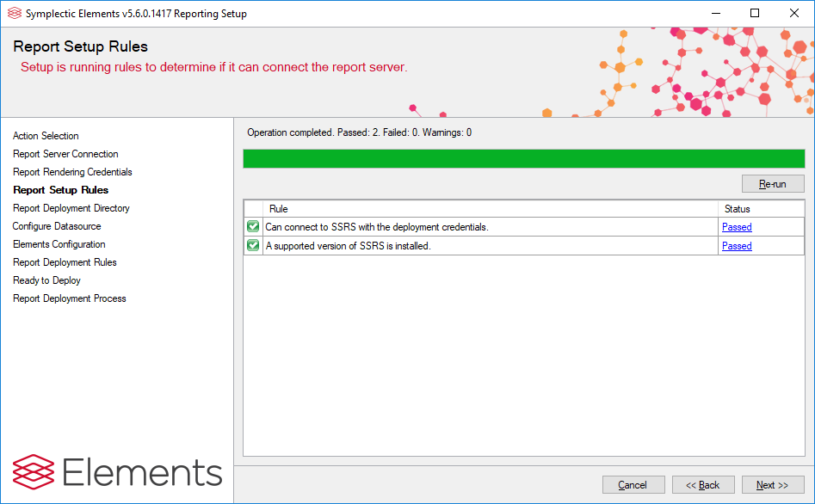This screenshot has width=815, height=504.
Task: Maximize the Reporting Setup window
Action: 755,14
